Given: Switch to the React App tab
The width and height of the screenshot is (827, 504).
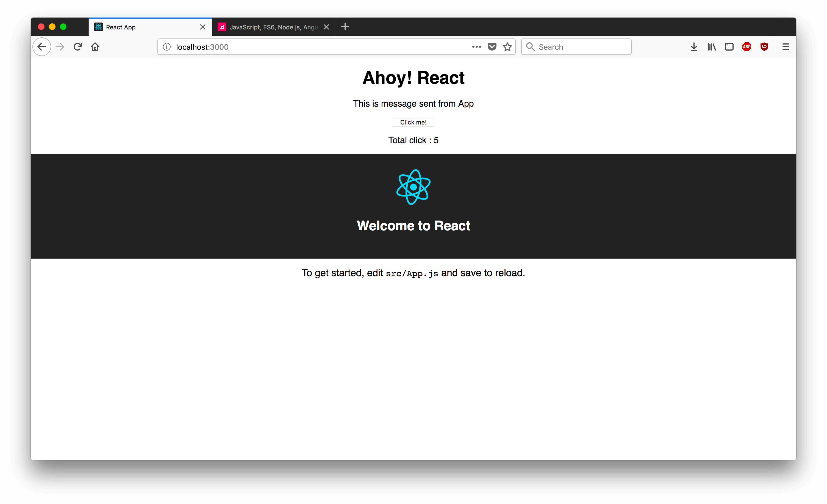Looking at the screenshot, I should click(x=150, y=27).
